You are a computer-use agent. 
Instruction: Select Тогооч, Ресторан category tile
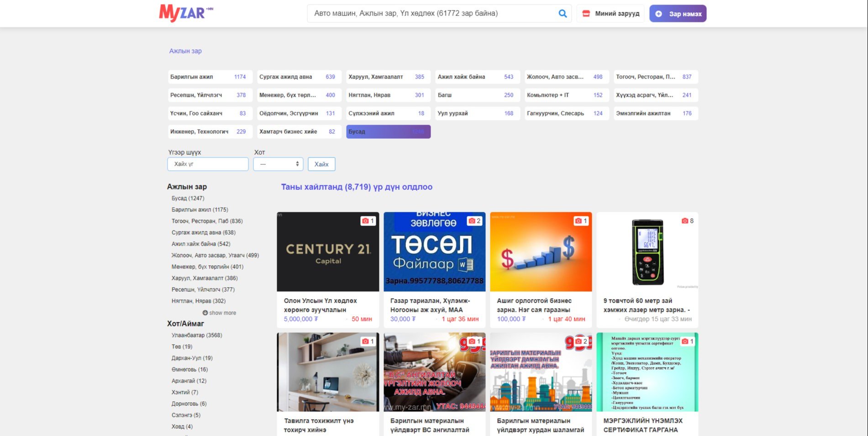pyautogui.click(x=656, y=77)
